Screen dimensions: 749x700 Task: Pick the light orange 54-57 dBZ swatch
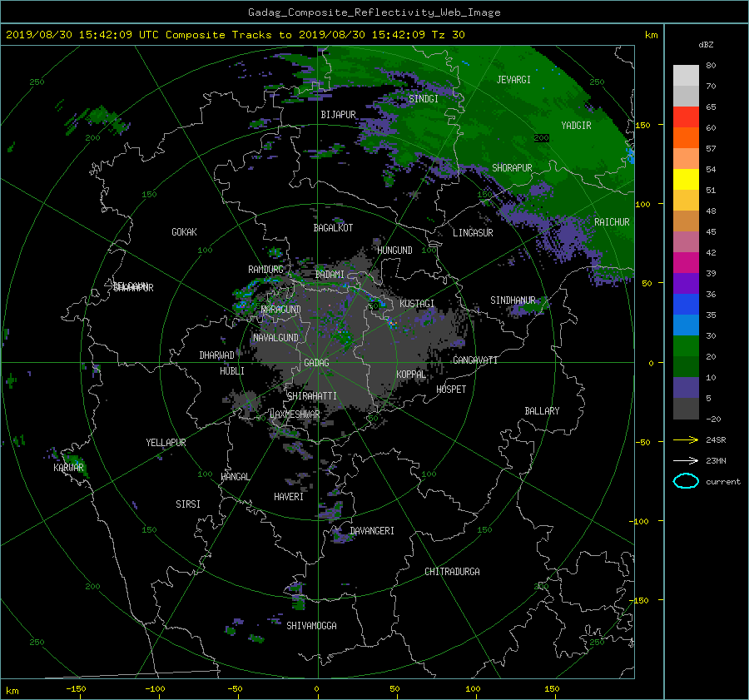coord(686,159)
